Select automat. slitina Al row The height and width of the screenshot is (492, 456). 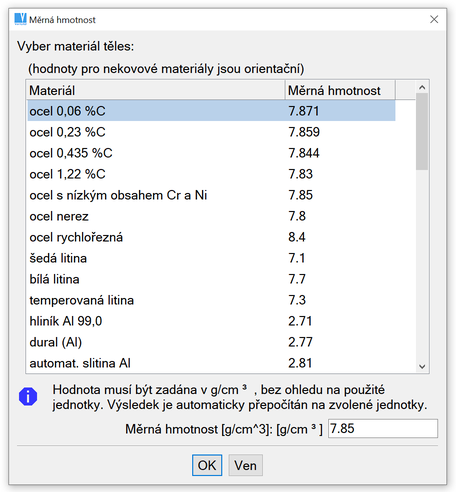[211, 363]
